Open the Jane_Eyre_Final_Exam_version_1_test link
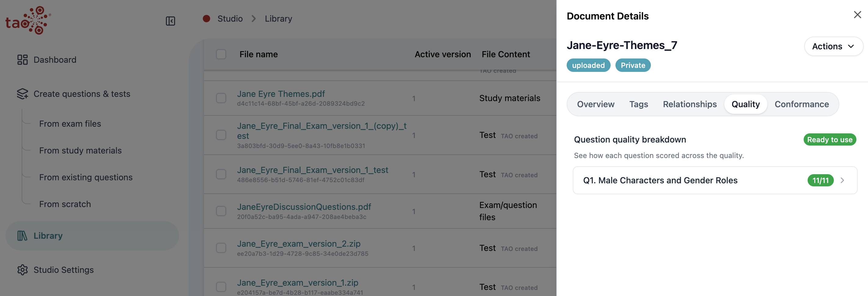Screen dimensions: 868x296 313,170
